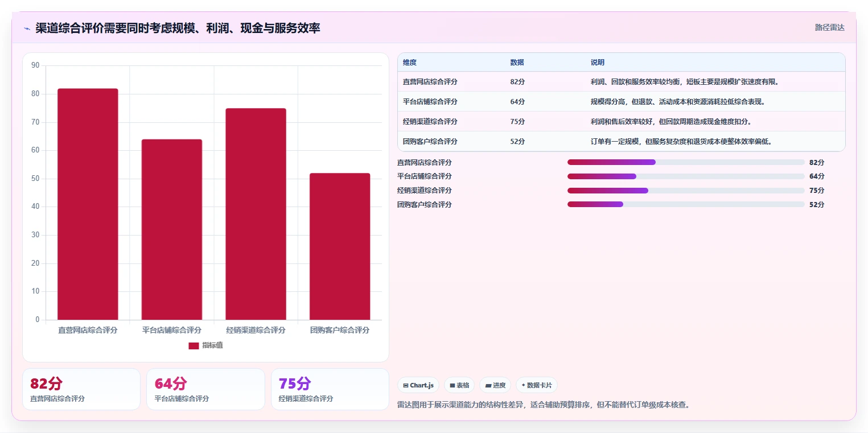868x433 pixels.
Task: Click the 团购客户综合评分 label beside its progress bar
Action: click(425, 204)
